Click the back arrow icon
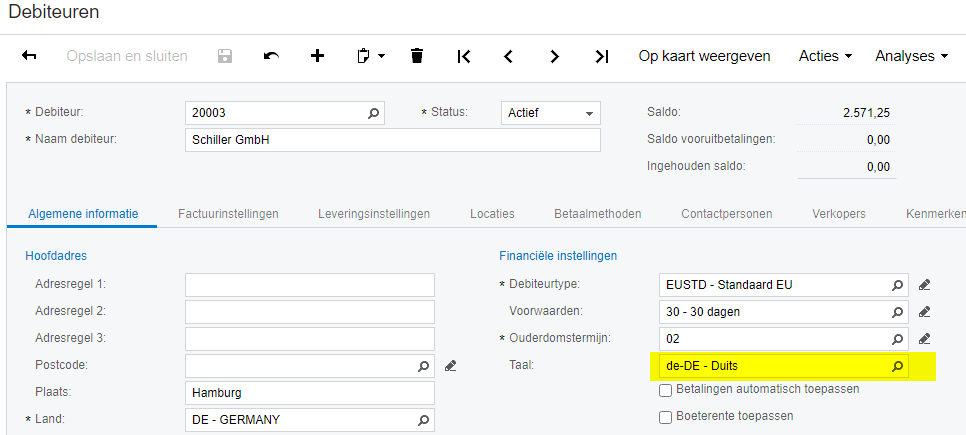This screenshot has height=435, width=966. coord(29,56)
